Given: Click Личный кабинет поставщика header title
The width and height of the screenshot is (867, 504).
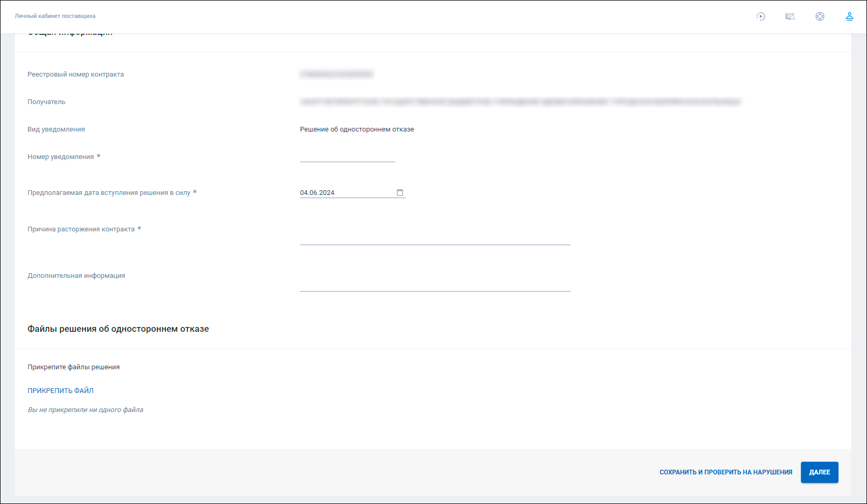Looking at the screenshot, I should coord(55,16).
